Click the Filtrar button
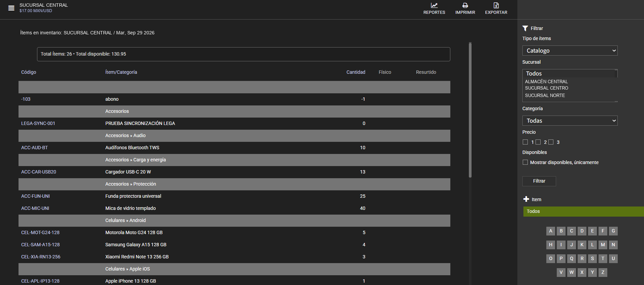The width and height of the screenshot is (644, 285). tap(539, 181)
